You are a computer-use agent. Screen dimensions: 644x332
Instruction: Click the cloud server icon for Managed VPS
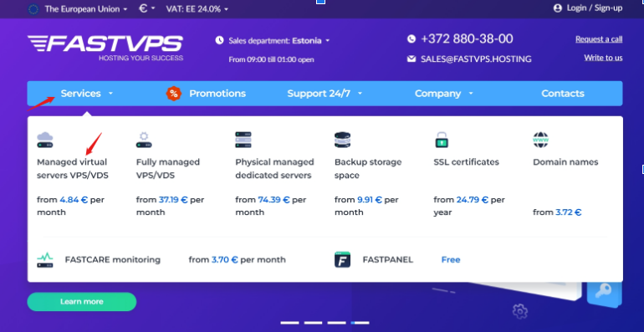point(45,140)
